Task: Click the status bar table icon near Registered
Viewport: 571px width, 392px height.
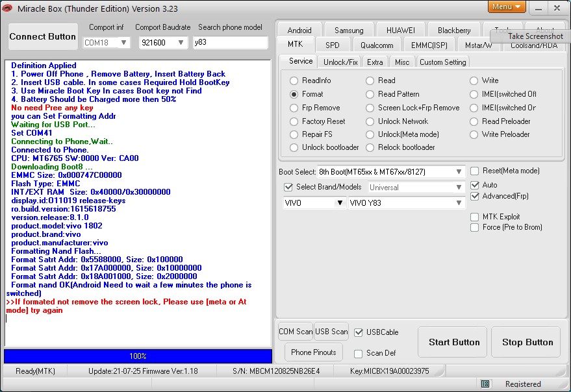Action: [x=485, y=384]
